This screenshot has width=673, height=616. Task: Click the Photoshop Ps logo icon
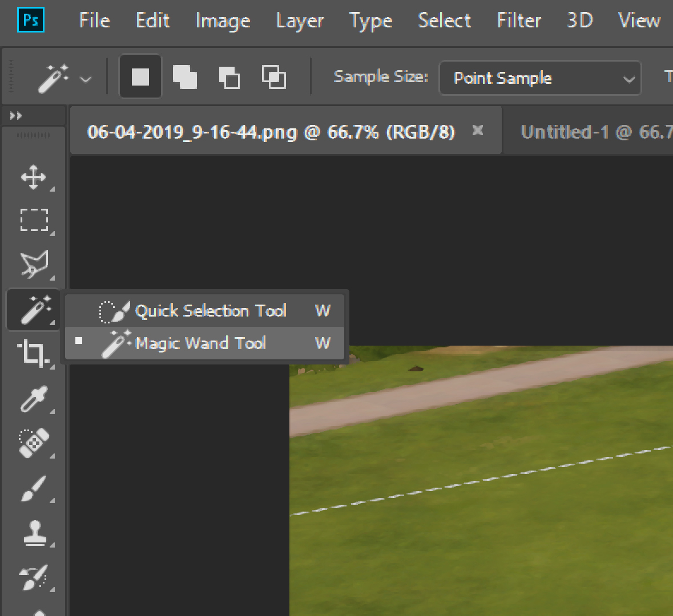tap(31, 20)
